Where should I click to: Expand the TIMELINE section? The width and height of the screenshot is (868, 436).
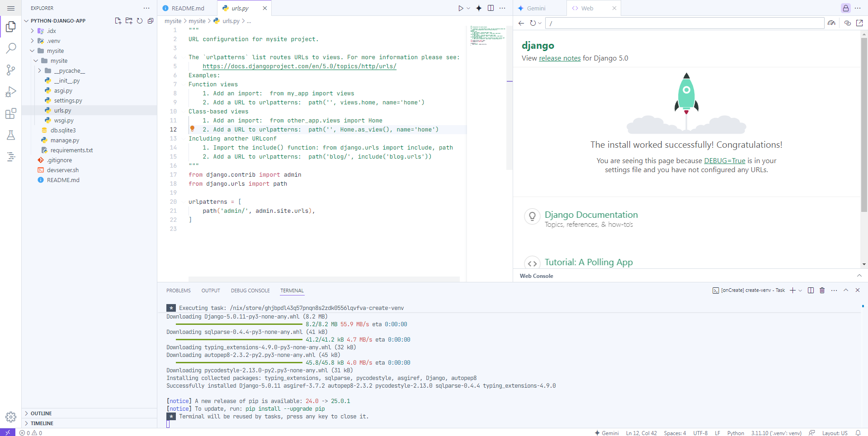[90, 423]
